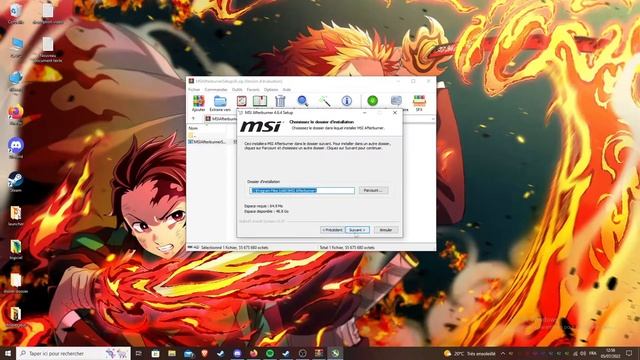Click the trash bin icon in WinRAR toolbar
Screen dimensions: 640x360
(x=280, y=101)
